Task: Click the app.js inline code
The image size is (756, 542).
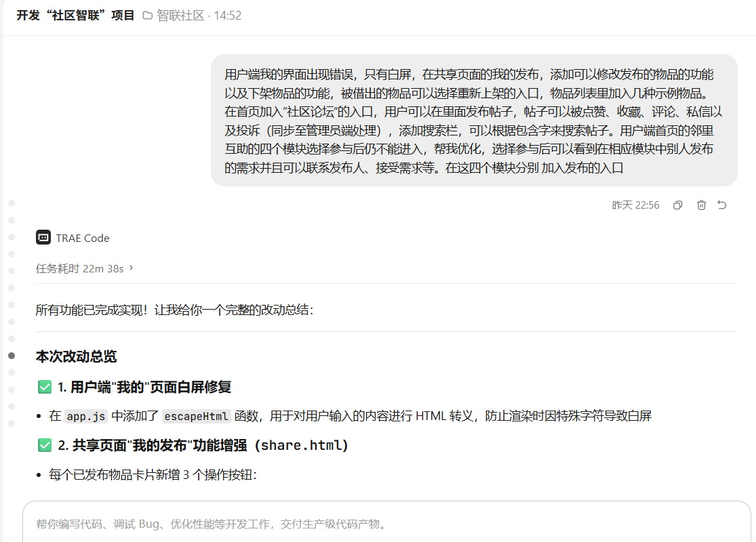Action: 86,416
